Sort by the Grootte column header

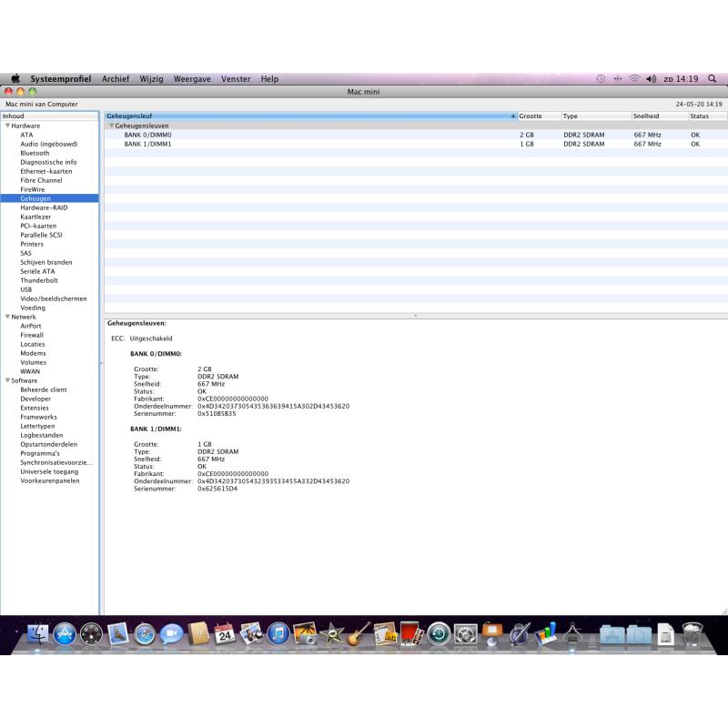tap(539, 116)
